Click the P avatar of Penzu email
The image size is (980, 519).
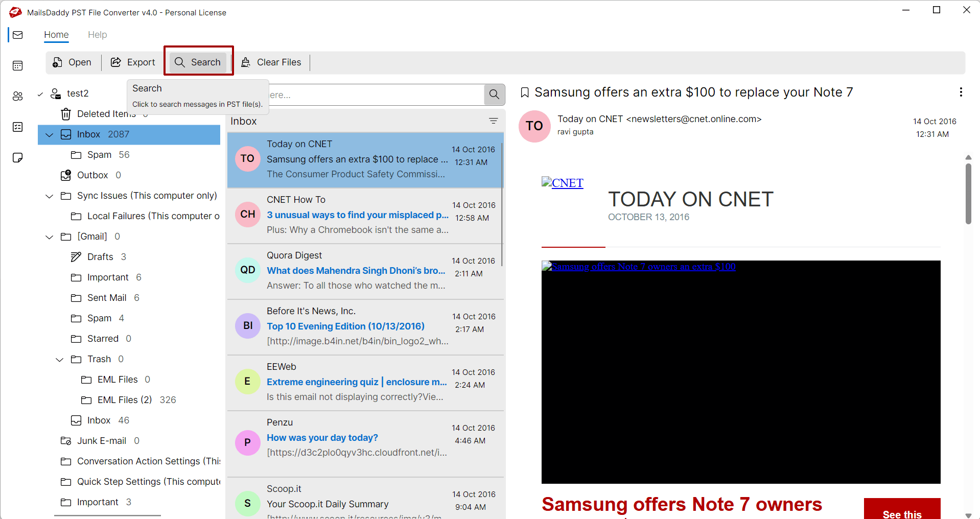pyautogui.click(x=248, y=442)
